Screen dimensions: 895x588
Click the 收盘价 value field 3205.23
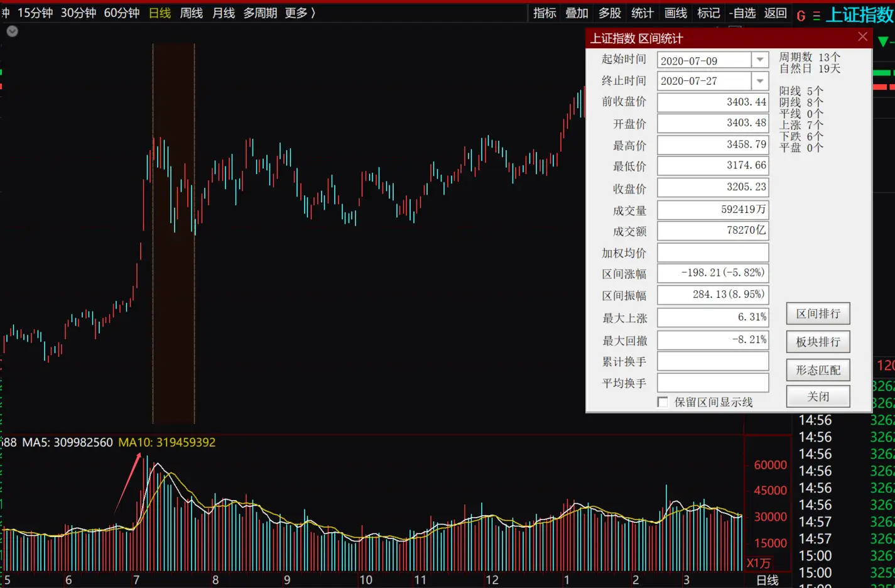713,188
